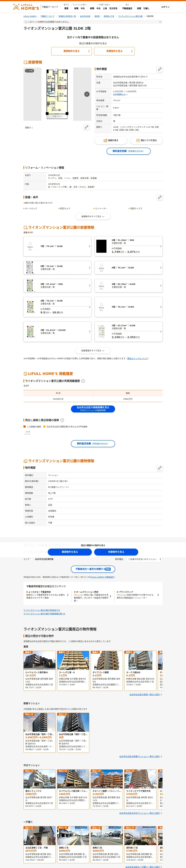Edit building 物件概要 with pencil icon
186x868 pixels.
[x=160, y=468]
